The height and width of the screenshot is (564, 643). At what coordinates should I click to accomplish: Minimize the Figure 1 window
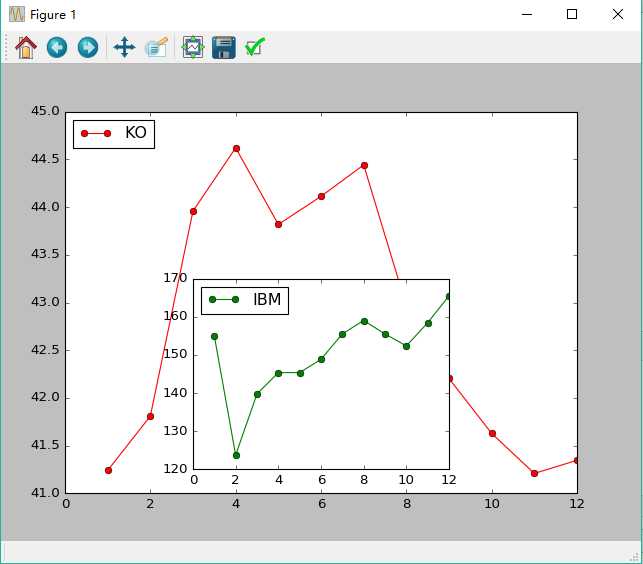[x=527, y=14]
